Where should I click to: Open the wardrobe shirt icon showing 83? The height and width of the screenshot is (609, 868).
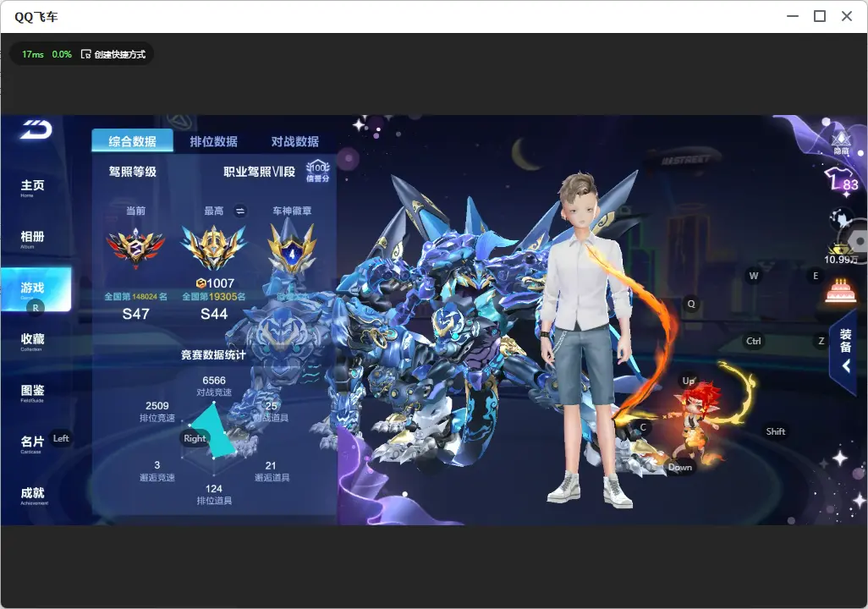842,179
